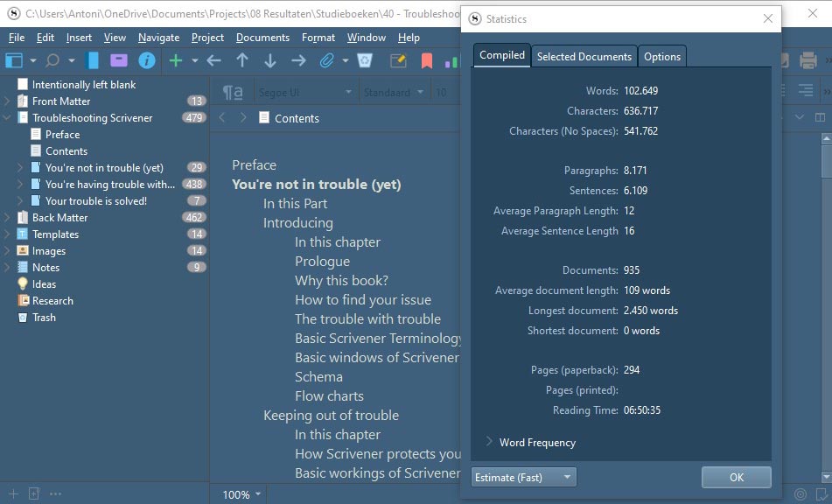Click the printer icon in main toolbar

[x=808, y=60]
